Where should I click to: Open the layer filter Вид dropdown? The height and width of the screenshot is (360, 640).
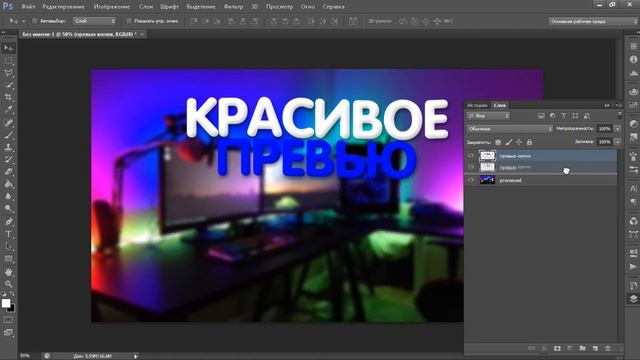[x=489, y=116]
